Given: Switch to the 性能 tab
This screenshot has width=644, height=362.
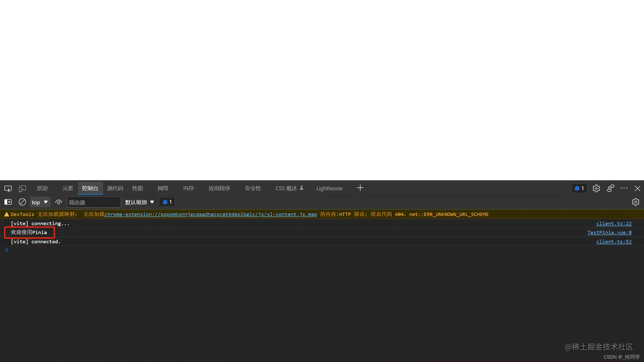Looking at the screenshot, I should coord(138,188).
